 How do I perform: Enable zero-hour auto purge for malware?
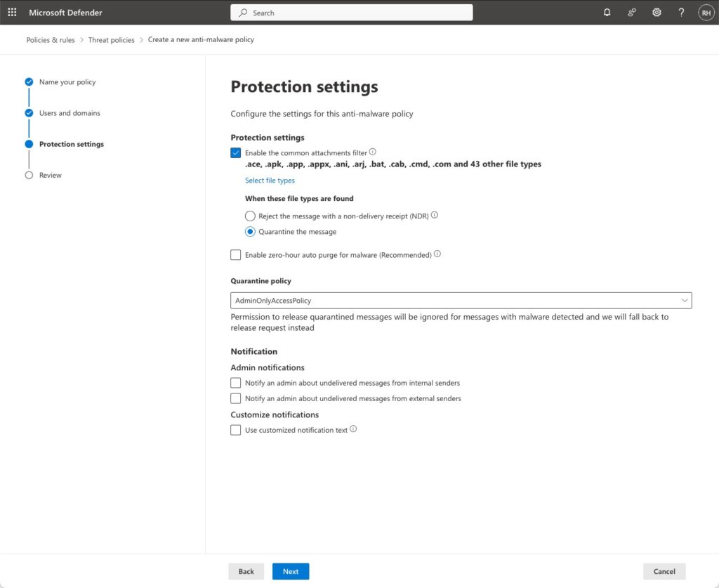tap(236, 255)
